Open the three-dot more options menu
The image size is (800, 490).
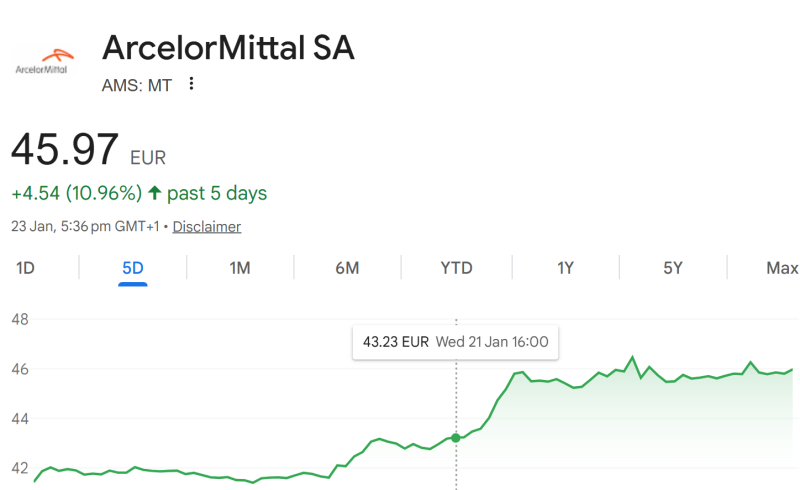click(192, 84)
